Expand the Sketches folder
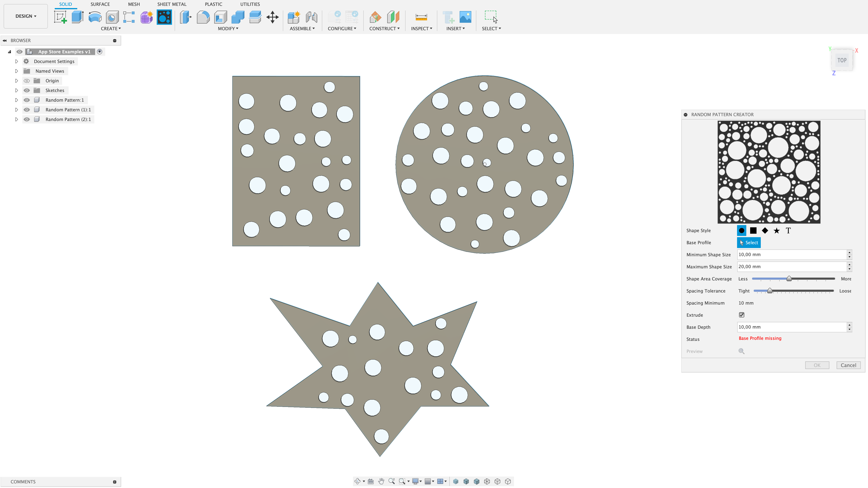 pyautogui.click(x=16, y=90)
